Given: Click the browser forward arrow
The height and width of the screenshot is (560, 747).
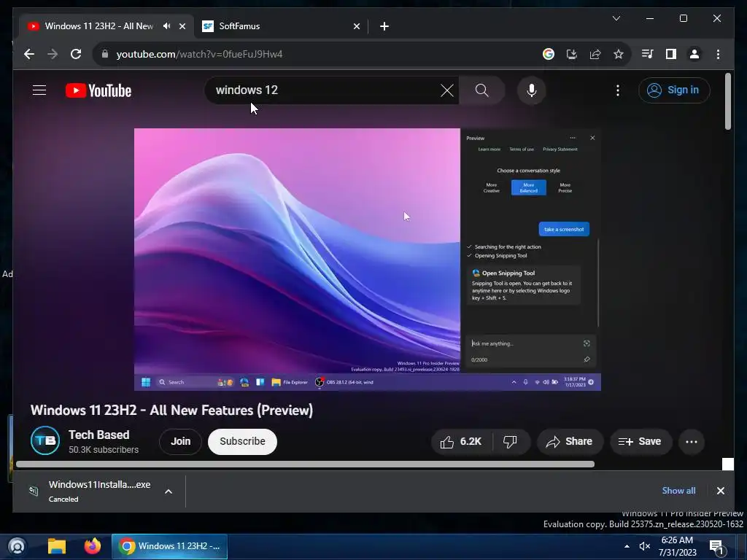Looking at the screenshot, I should pyautogui.click(x=53, y=54).
